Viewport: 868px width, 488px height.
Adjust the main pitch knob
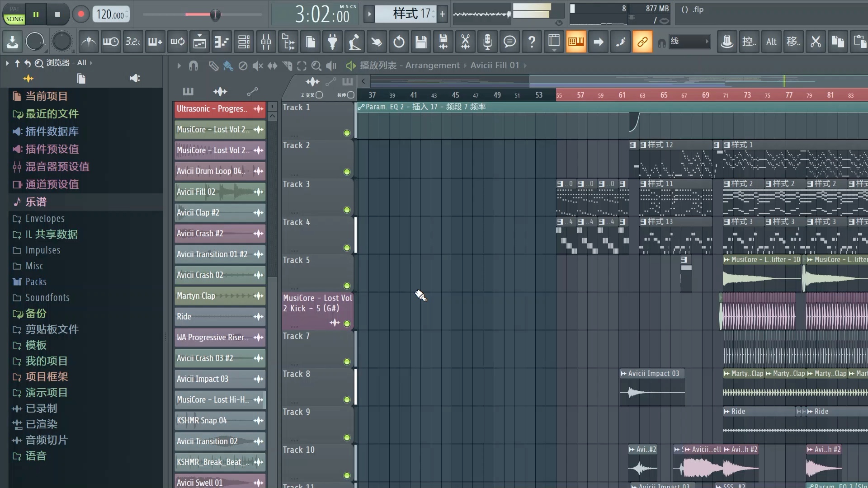tap(61, 42)
